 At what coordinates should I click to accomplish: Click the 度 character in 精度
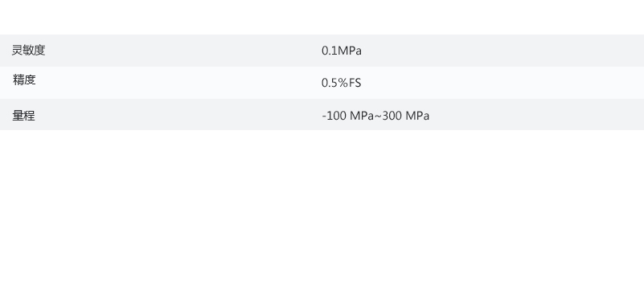[x=30, y=80]
